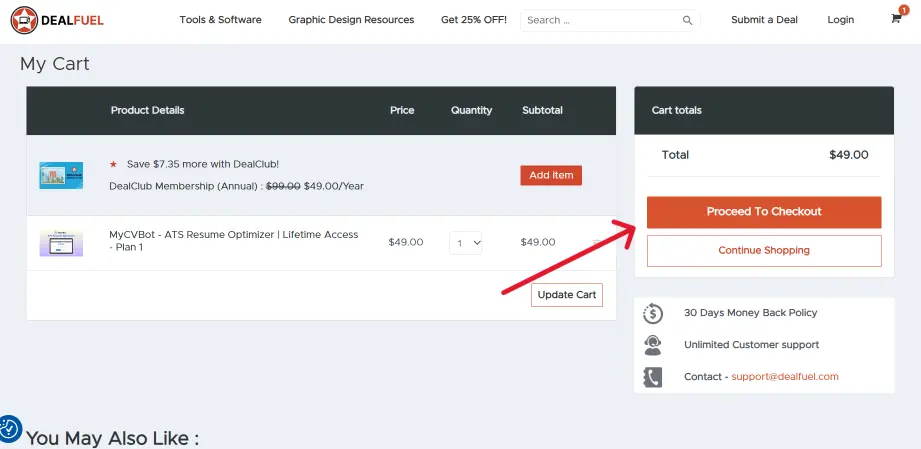Click the accessibility badge icon at bottom left
The height and width of the screenshot is (449, 921).
pyautogui.click(x=9, y=428)
